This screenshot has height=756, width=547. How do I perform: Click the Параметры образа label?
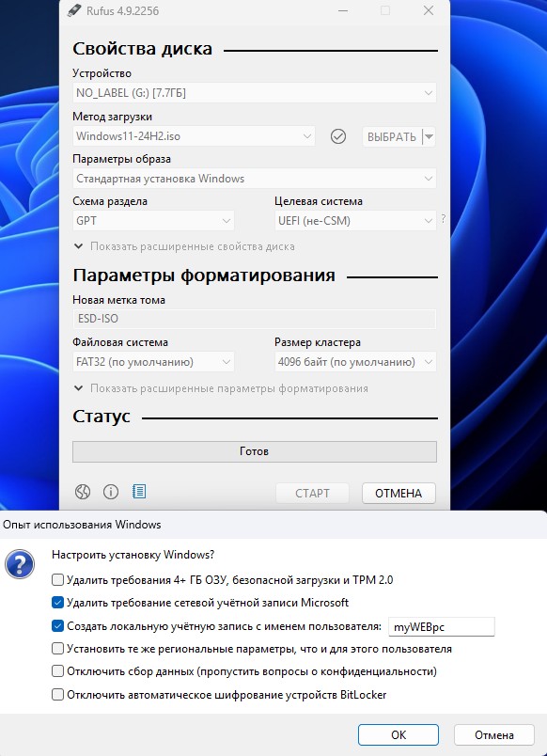(122, 159)
